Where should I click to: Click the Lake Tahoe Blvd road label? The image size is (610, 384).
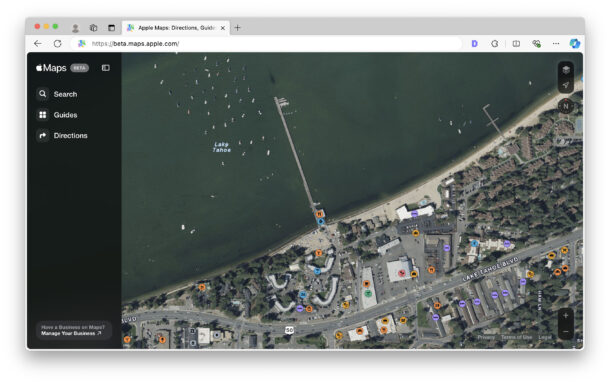(490, 269)
